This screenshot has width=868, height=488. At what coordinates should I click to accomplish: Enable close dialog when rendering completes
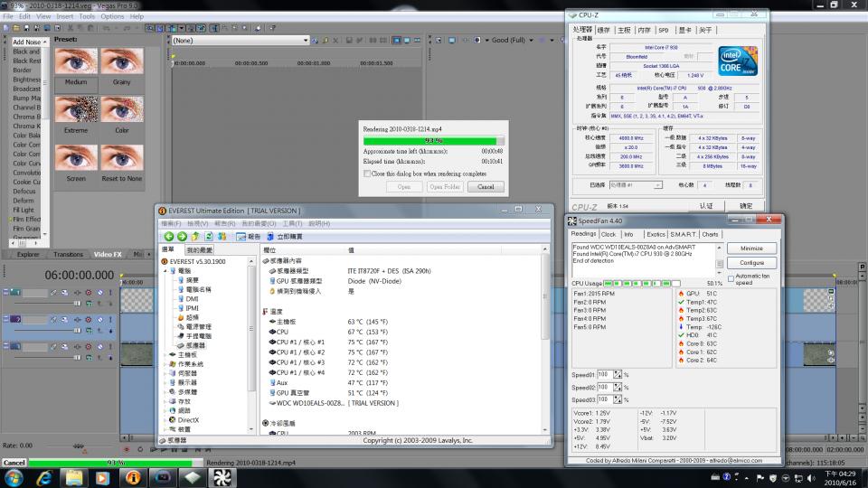366,173
